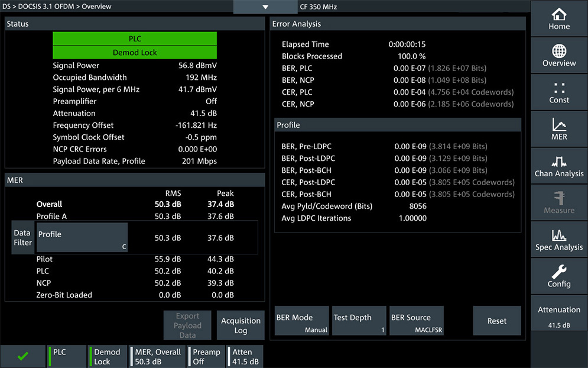
Task: Toggle the Preamp Off status tile
Action: pyautogui.click(x=206, y=356)
